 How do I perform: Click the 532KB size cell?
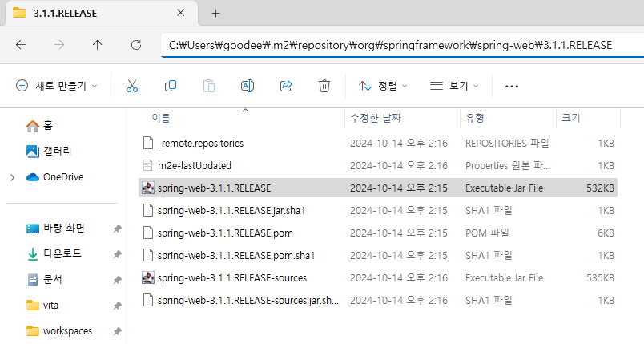[600, 188]
